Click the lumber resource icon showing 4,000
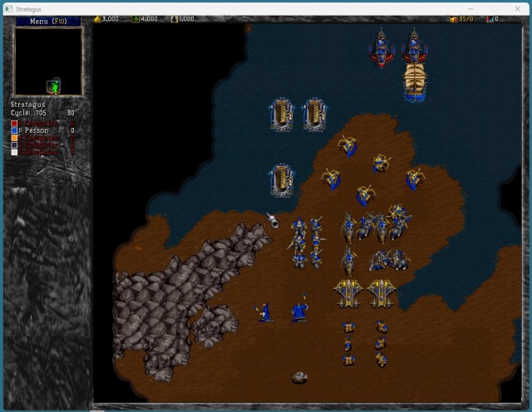Viewport: 532px width, 412px height. (x=135, y=19)
